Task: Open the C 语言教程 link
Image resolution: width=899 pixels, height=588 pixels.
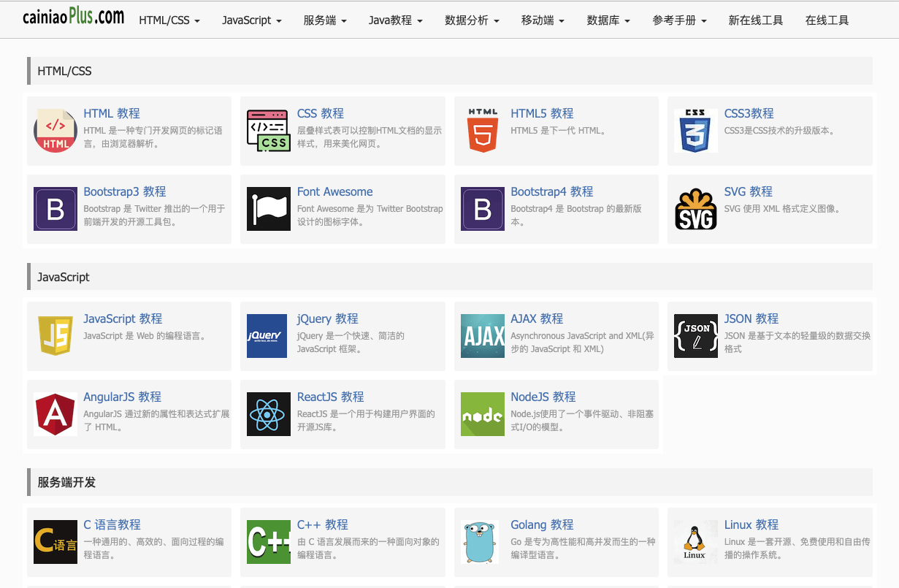Action: click(112, 524)
